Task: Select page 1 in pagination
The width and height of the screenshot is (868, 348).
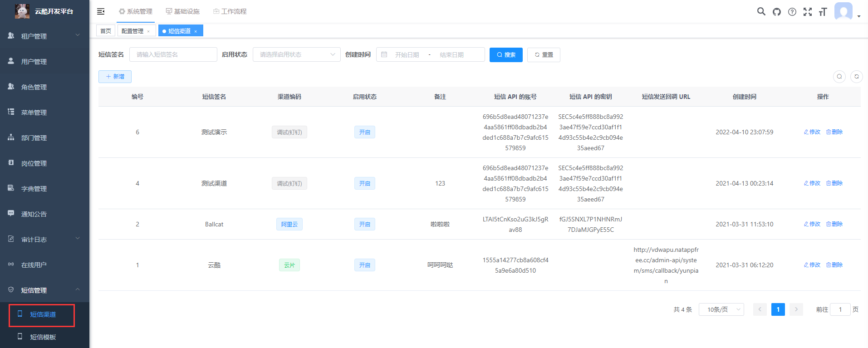Action: click(778, 309)
